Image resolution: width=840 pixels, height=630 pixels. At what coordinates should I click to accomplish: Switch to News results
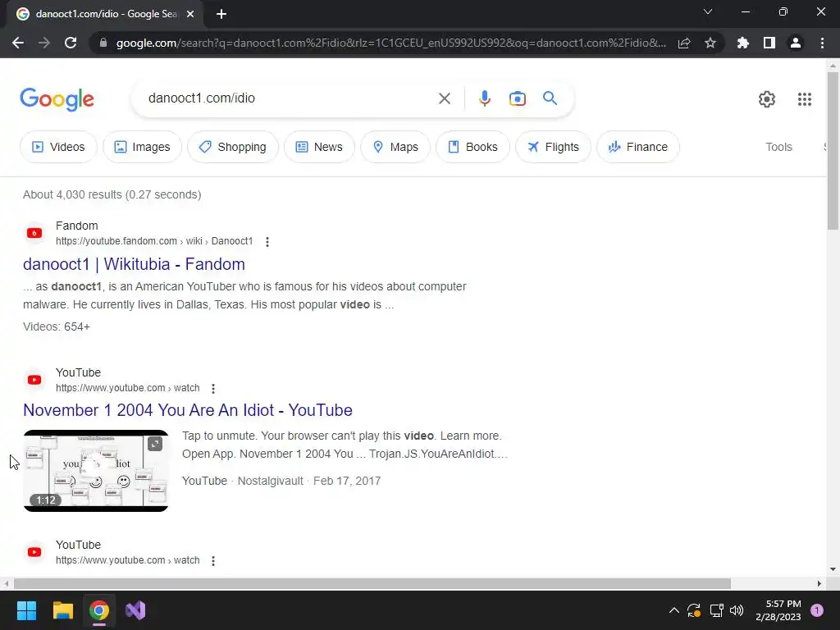click(319, 147)
